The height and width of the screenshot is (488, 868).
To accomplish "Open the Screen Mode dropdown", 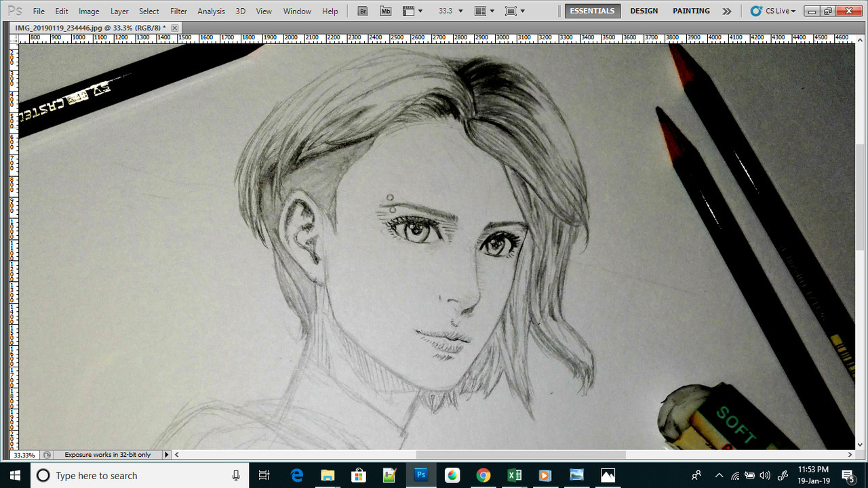I will [515, 11].
